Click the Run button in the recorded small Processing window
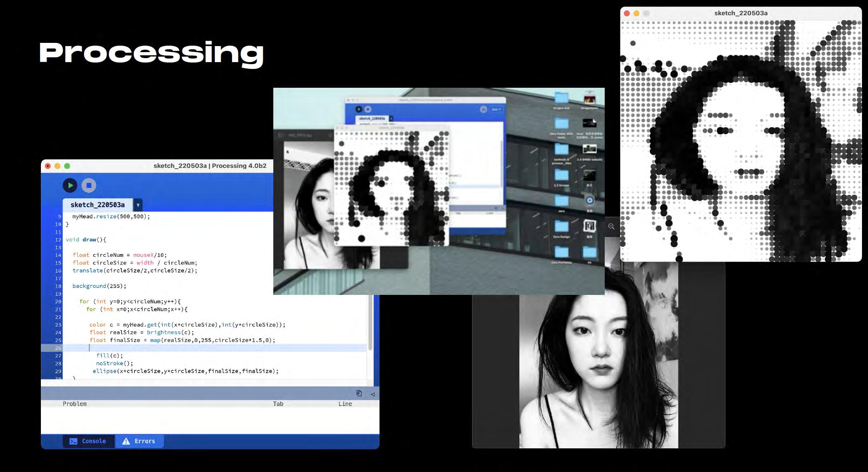 click(x=359, y=109)
